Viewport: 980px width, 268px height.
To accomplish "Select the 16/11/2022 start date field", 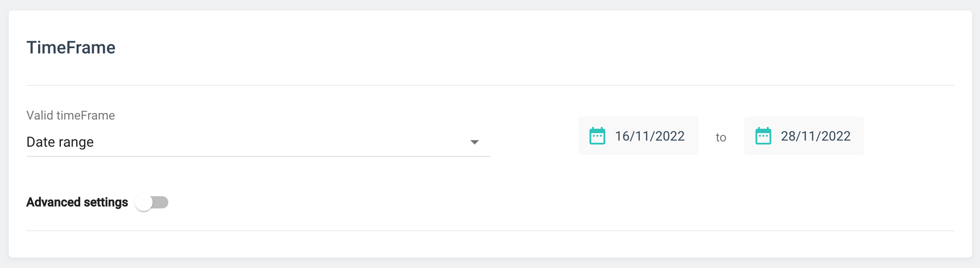I will [638, 136].
